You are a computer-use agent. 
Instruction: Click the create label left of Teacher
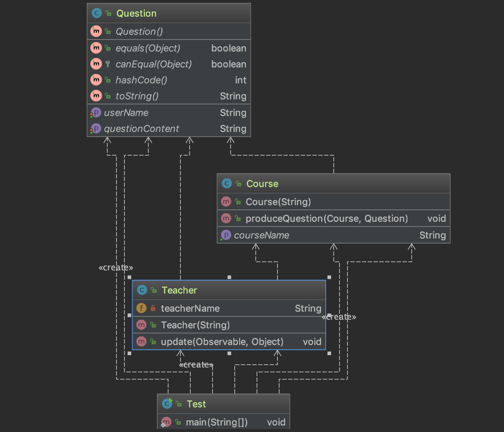(x=116, y=268)
